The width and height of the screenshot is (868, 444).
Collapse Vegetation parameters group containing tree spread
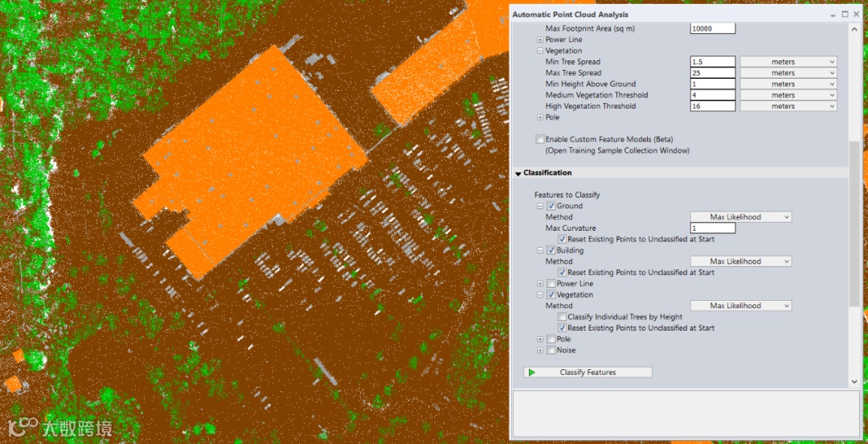(540, 51)
